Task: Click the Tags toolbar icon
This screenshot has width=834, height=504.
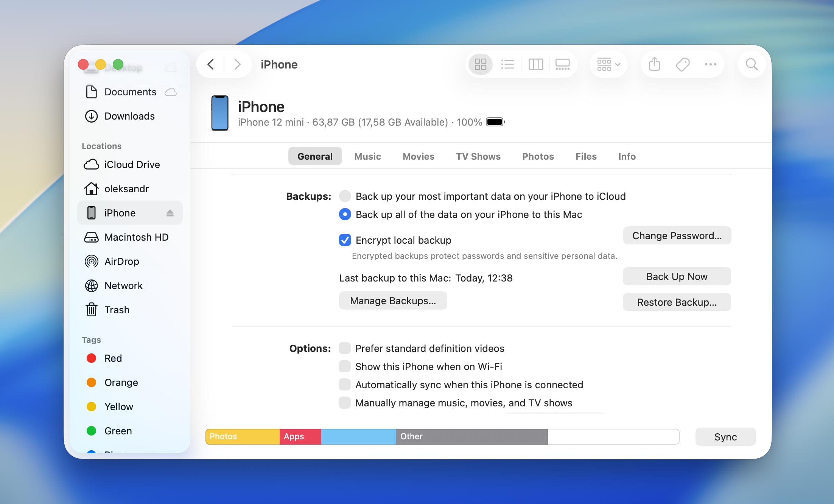Action: point(683,64)
